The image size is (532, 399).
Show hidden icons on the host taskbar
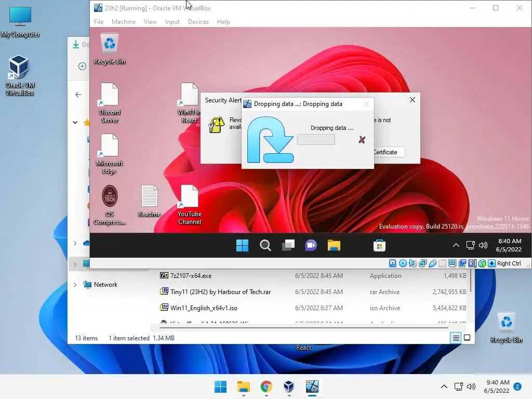coord(444,387)
